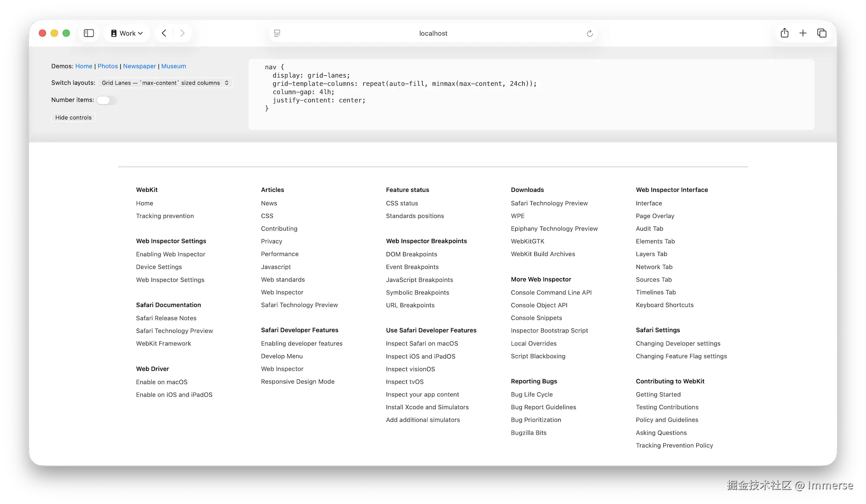Toggle the Number items switch

point(106,100)
